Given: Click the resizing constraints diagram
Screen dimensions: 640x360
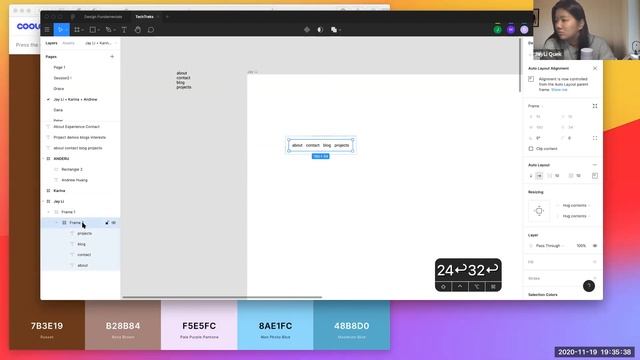Looking at the screenshot, I should [539, 211].
